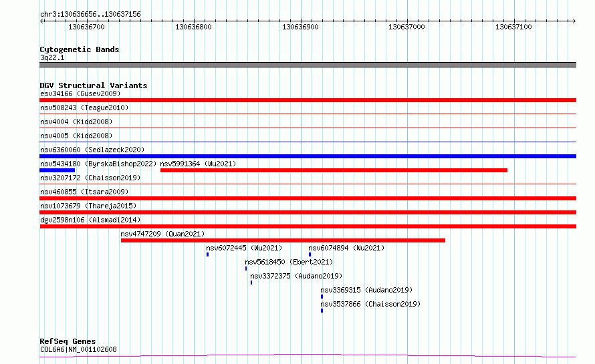Select nsv3207172 (Chaisson2019) label
This screenshot has height=364, width=595.
coord(90,178)
